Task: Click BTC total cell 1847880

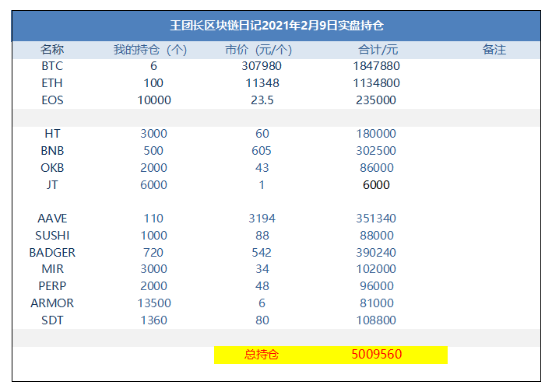Action: point(376,66)
